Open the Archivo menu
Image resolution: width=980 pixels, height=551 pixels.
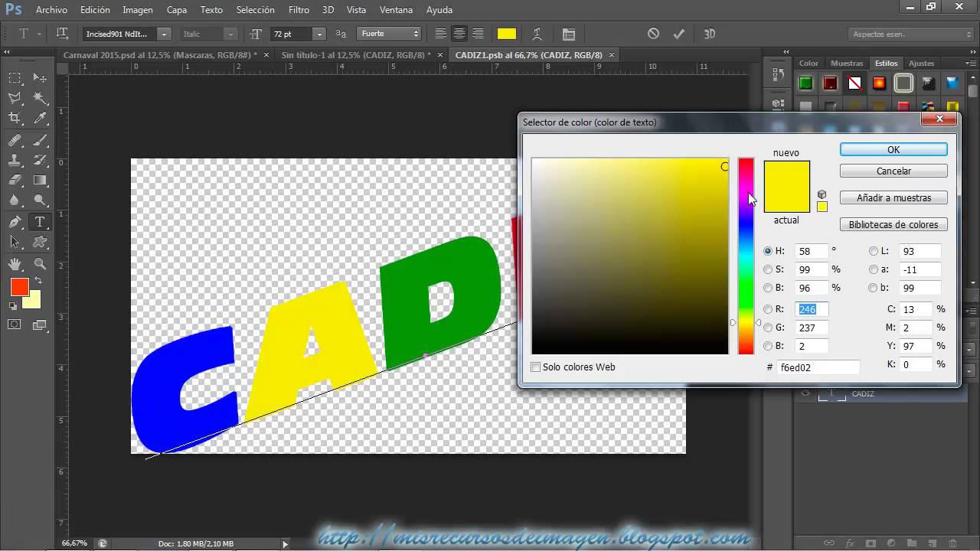pos(51,10)
